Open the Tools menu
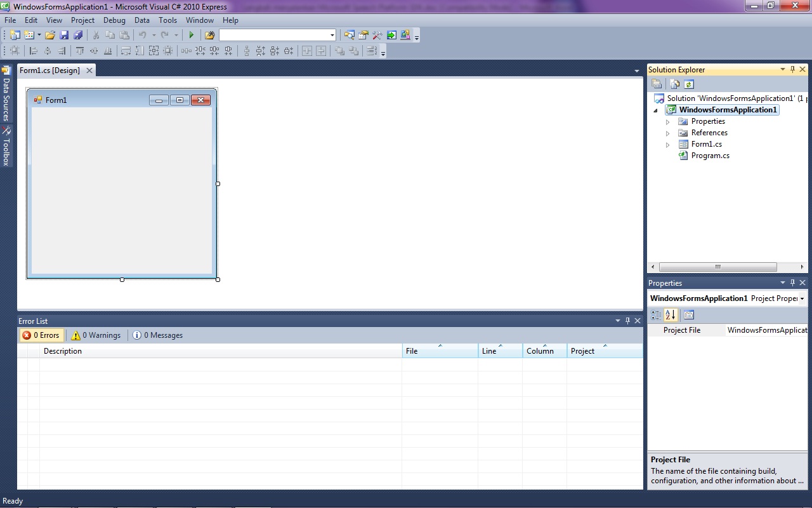 coord(167,20)
